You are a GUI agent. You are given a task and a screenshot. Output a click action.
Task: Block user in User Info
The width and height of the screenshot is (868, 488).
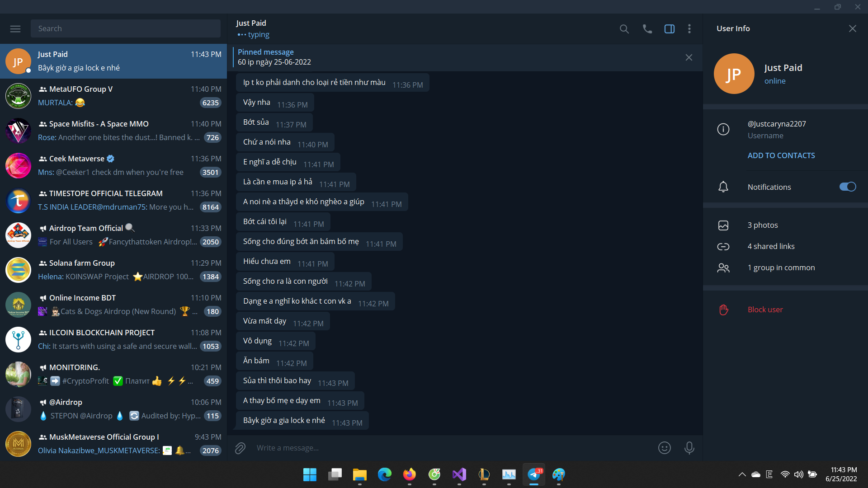765,310
